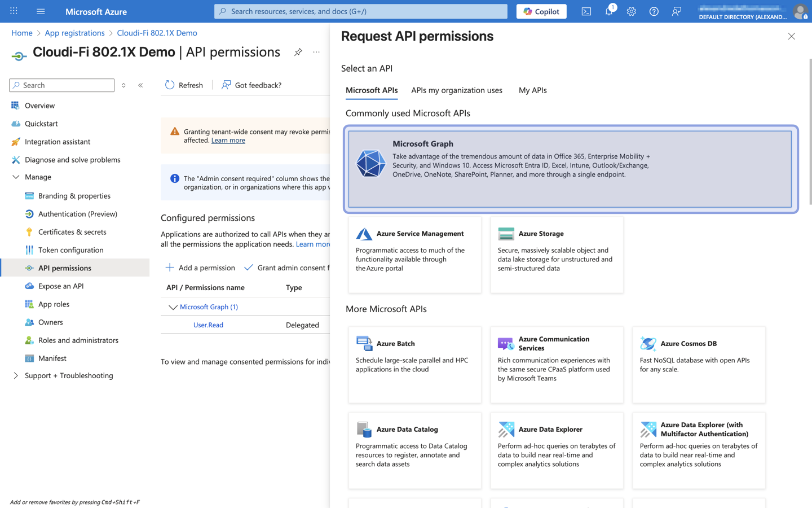The width and height of the screenshot is (812, 508).
Task: Click the Copilot button
Action: [541, 11]
